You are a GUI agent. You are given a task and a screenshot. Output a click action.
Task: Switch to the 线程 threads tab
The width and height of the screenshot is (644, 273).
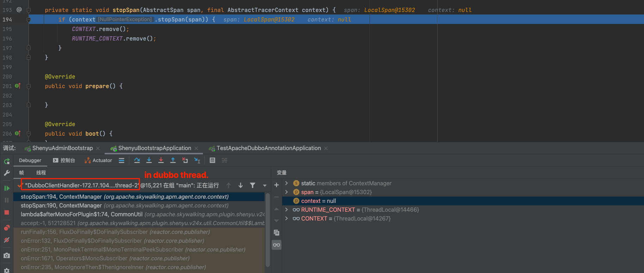[41, 173]
